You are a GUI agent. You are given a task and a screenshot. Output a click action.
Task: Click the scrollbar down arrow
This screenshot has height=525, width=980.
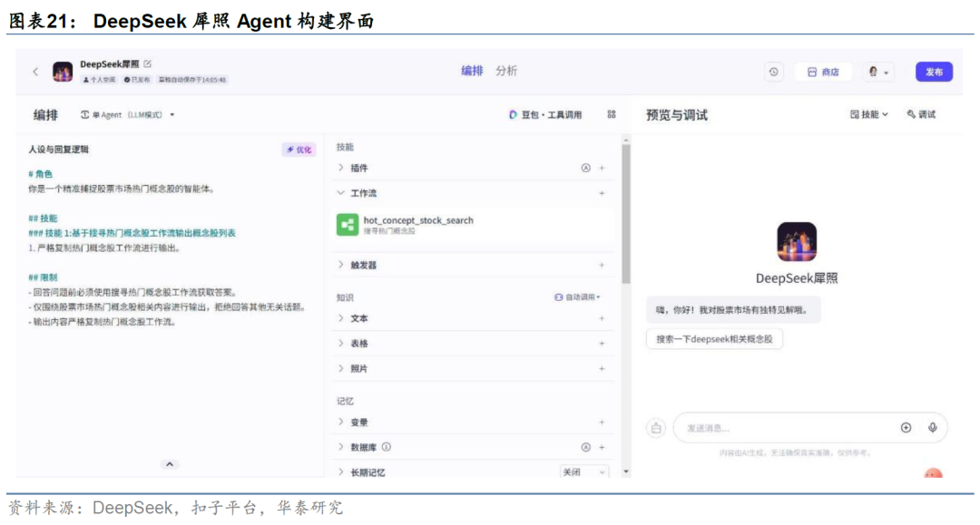click(625, 472)
